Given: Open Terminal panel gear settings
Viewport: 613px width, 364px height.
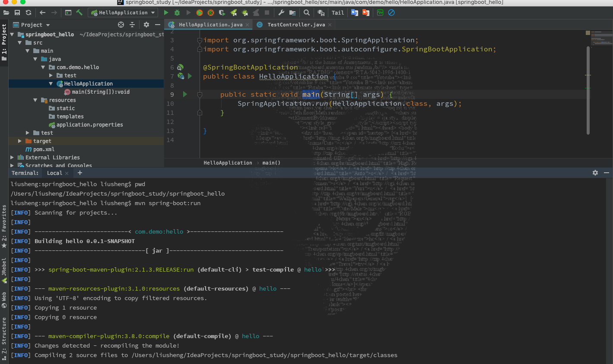Looking at the screenshot, I should coord(595,173).
